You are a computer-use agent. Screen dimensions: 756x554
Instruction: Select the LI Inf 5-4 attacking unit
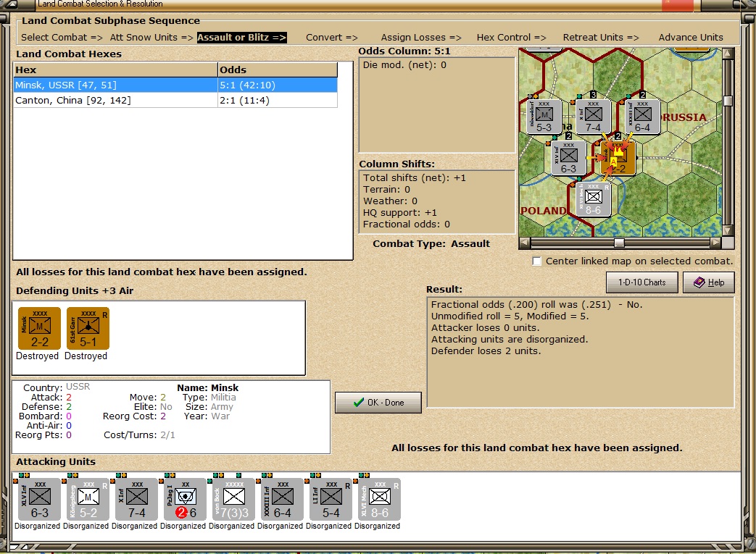(331, 499)
